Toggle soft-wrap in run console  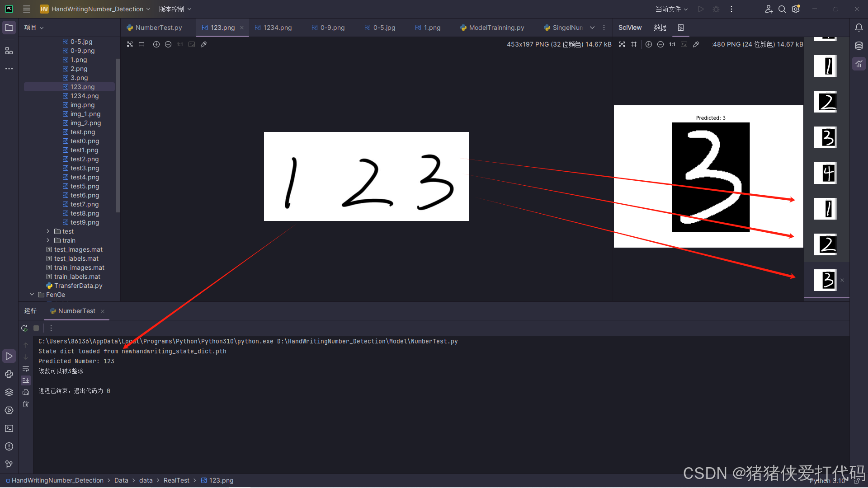coord(26,369)
